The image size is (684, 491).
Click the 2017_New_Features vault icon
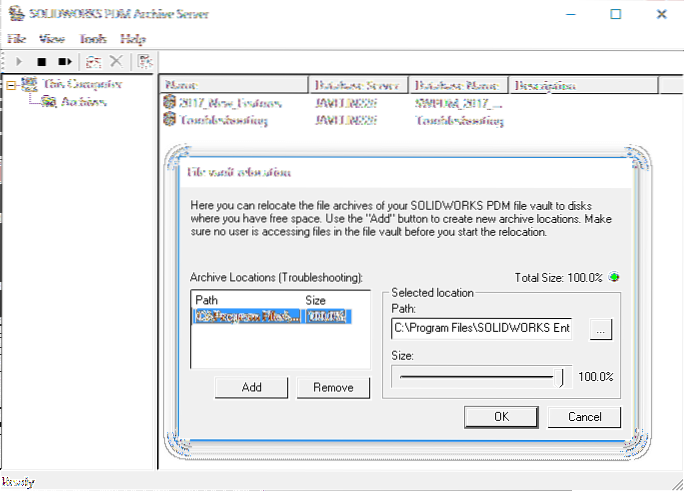pos(170,102)
